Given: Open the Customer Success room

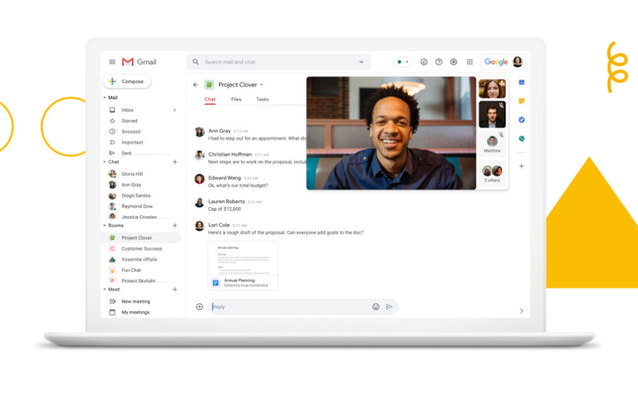Looking at the screenshot, I should [141, 249].
